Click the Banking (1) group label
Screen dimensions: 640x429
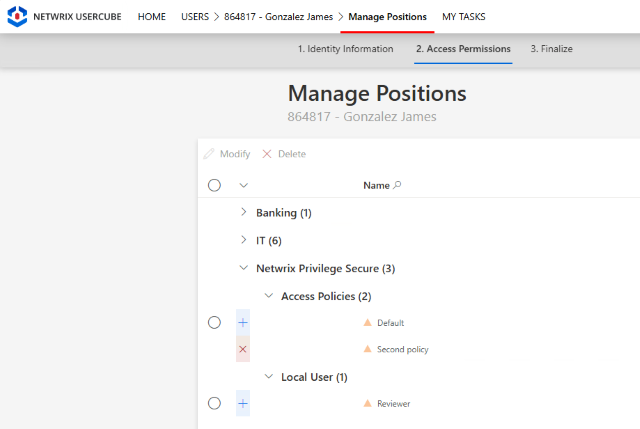tap(284, 213)
